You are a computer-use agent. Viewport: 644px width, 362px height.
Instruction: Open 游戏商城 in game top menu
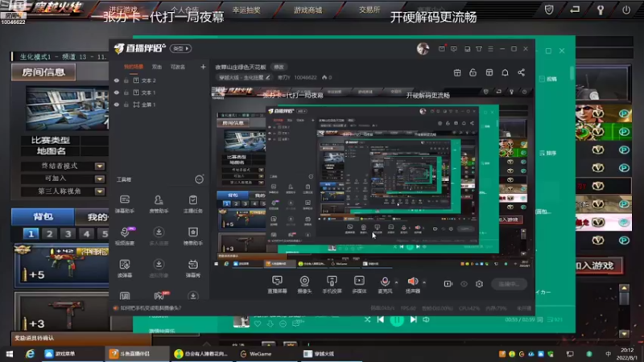coord(308,10)
